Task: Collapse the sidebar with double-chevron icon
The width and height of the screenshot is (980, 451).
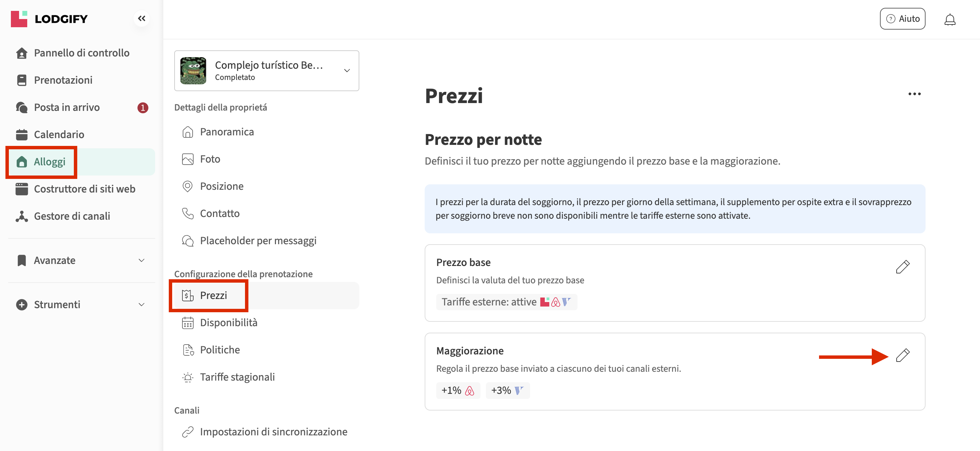Action: pos(142,18)
